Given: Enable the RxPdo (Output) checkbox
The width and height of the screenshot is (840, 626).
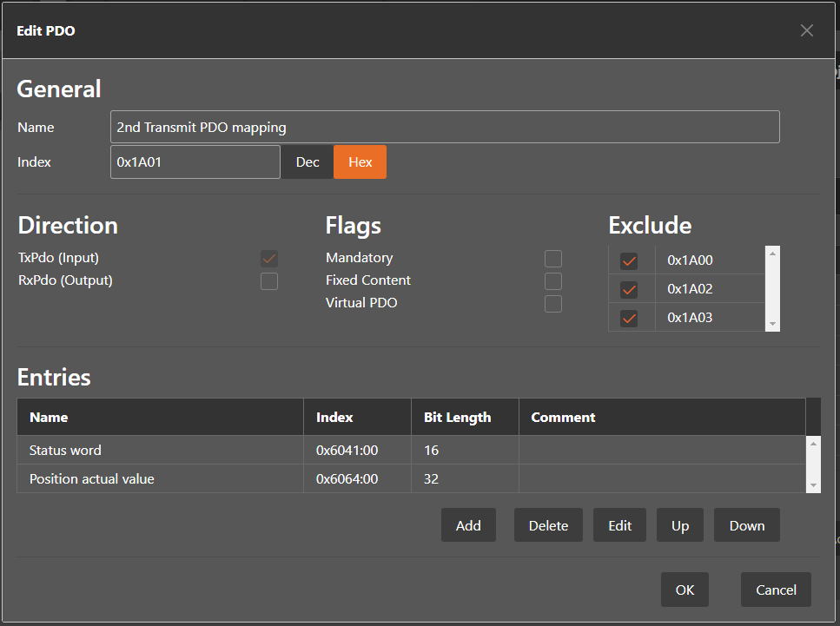Looking at the screenshot, I should (x=269, y=281).
